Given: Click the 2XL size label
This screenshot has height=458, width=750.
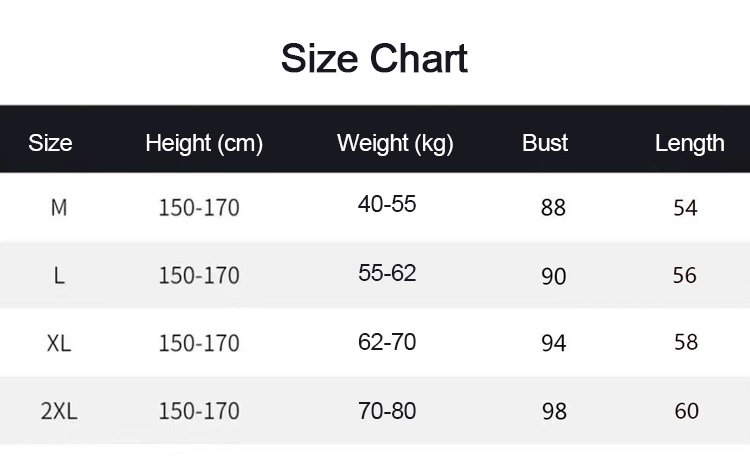Looking at the screenshot, I should pyautogui.click(x=59, y=411).
